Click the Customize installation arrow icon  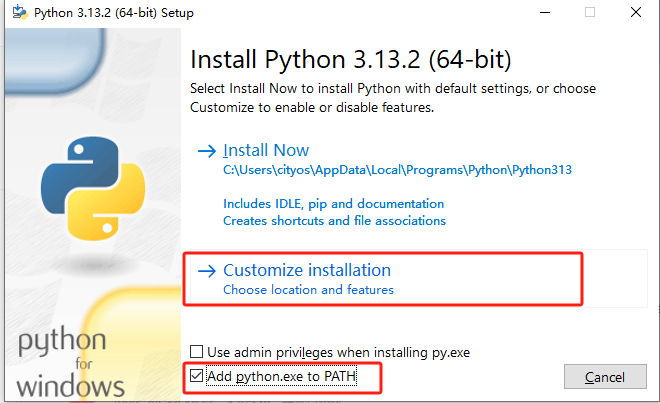coord(207,271)
